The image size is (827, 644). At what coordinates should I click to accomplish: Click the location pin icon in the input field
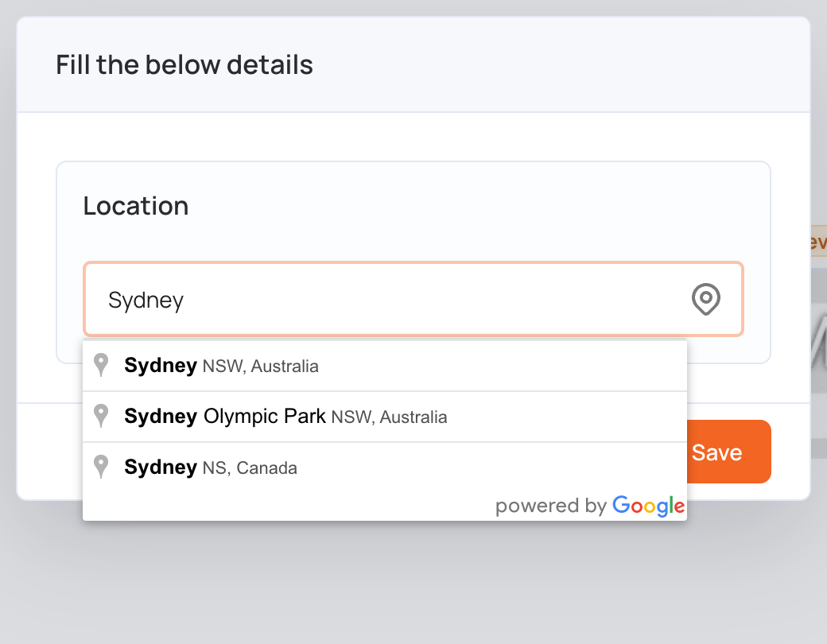(705, 299)
